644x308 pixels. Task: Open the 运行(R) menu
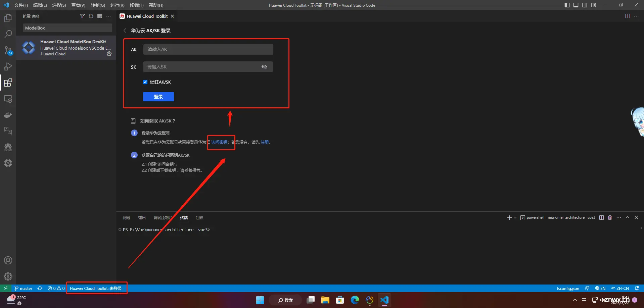[x=117, y=5]
